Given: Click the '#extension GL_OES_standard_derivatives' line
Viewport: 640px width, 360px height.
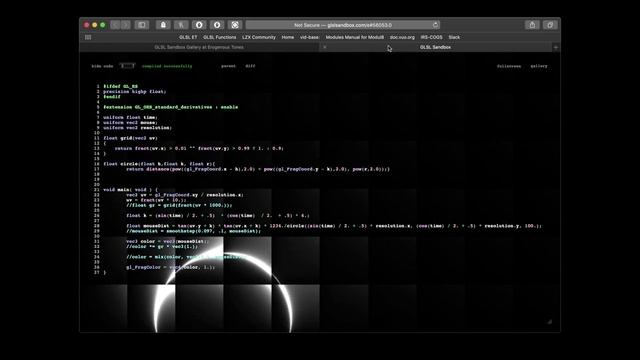Looking at the screenshot, I should click(x=171, y=107).
